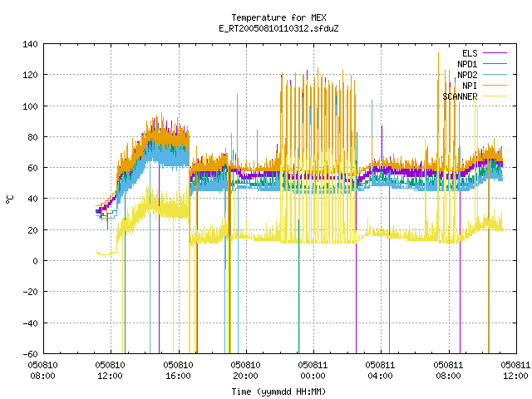Click the 120 y-axis tick label
This screenshot has width=532, height=399.
coord(30,75)
